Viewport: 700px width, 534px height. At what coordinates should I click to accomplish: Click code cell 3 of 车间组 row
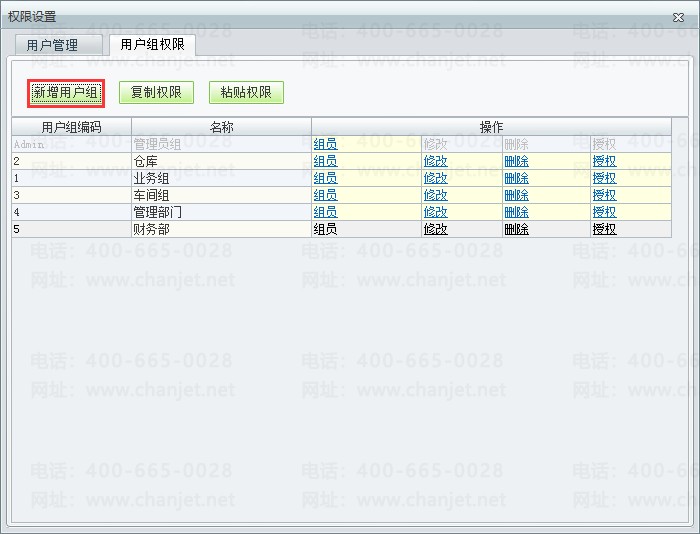click(x=71, y=195)
